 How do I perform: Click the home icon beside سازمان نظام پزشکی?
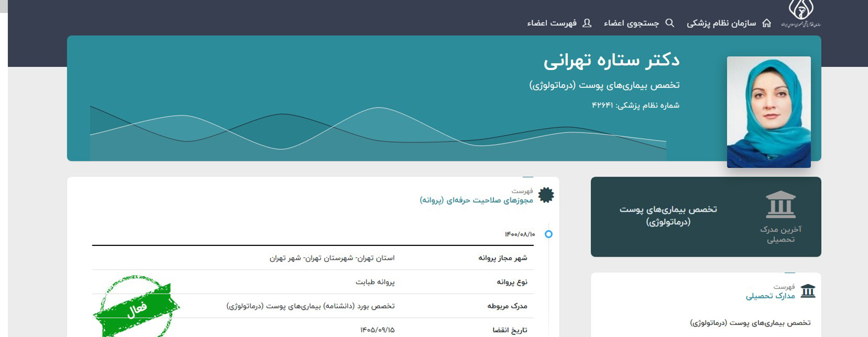click(766, 23)
